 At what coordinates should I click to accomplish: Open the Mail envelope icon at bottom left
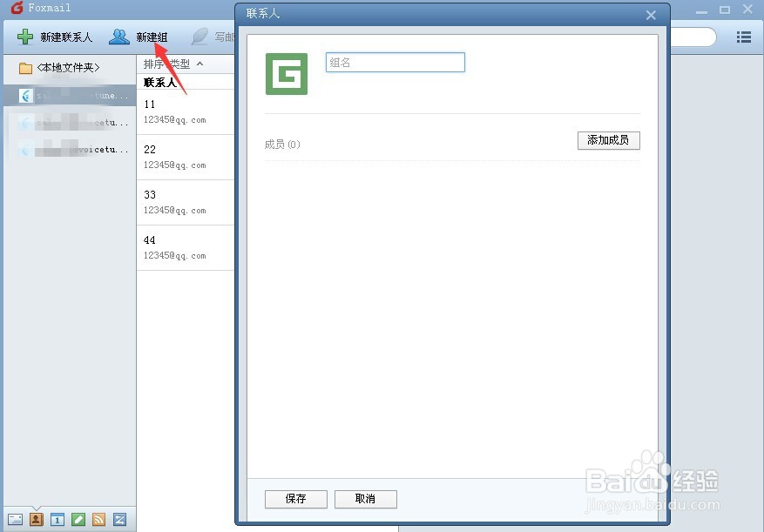coord(14,519)
